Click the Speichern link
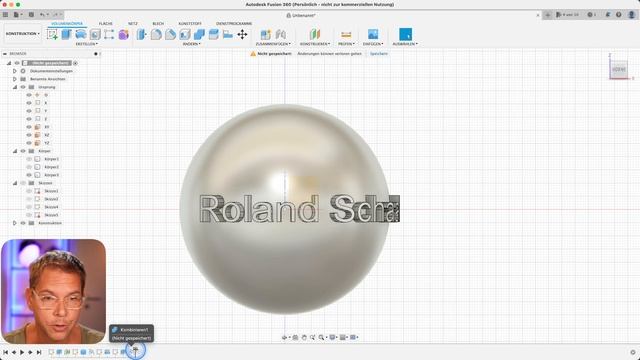This screenshot has height=360, width=640. click(379, 54)
